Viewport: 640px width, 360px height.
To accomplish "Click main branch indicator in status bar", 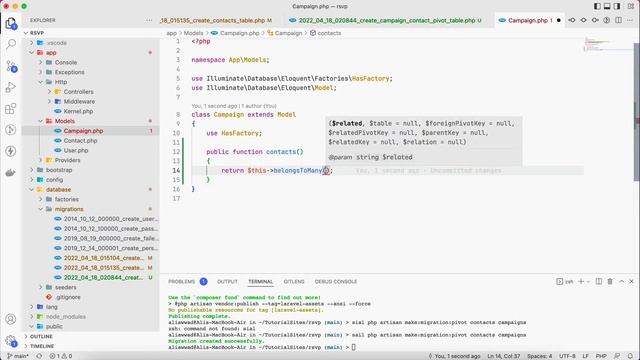I will pyautogui.click(x=18, y=356).
